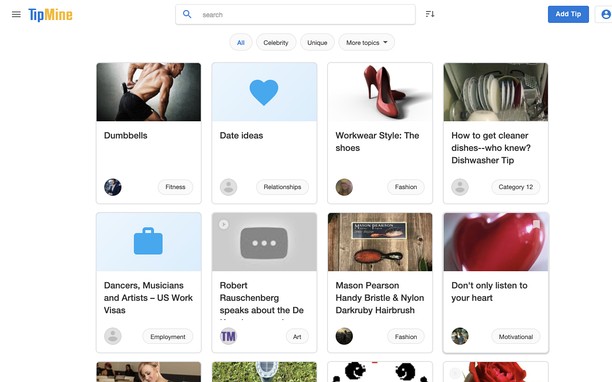Click the Relationships category tag
Viewport: 612px width, 382px height.
click(x=282, y=187)
